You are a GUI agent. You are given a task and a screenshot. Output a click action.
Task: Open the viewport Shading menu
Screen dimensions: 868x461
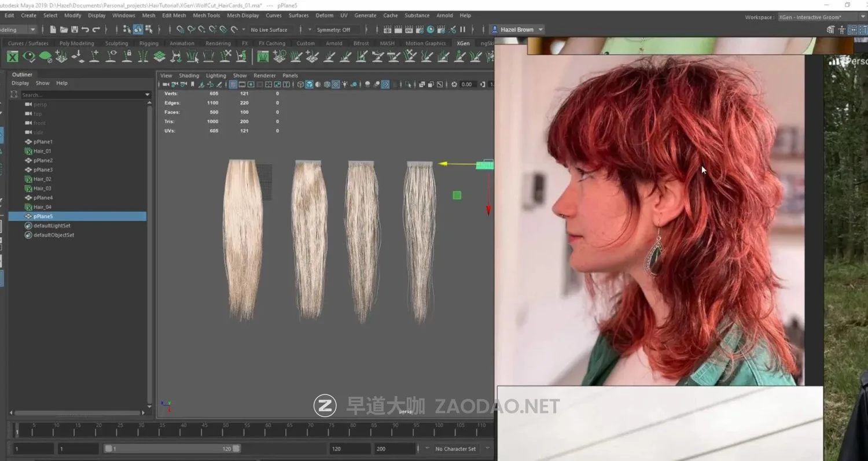pyautogui.click(x=189, y=76)
